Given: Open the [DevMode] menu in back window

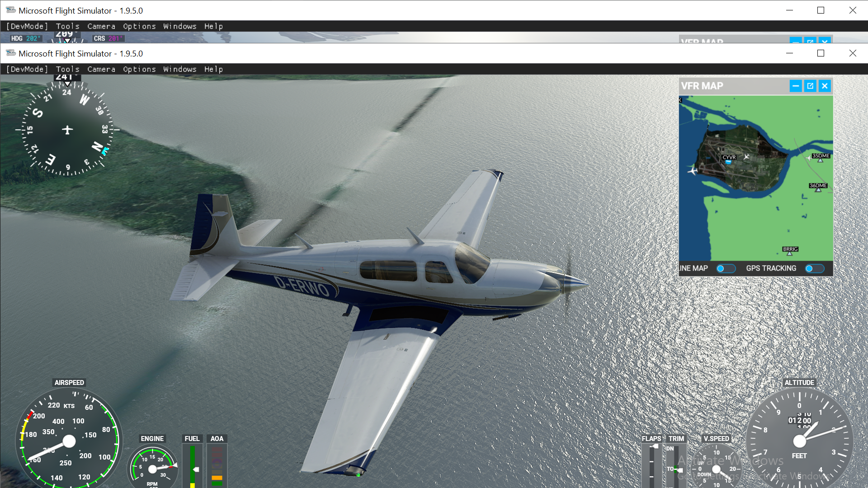Looking at the screenshot, I should pos(27,26).
